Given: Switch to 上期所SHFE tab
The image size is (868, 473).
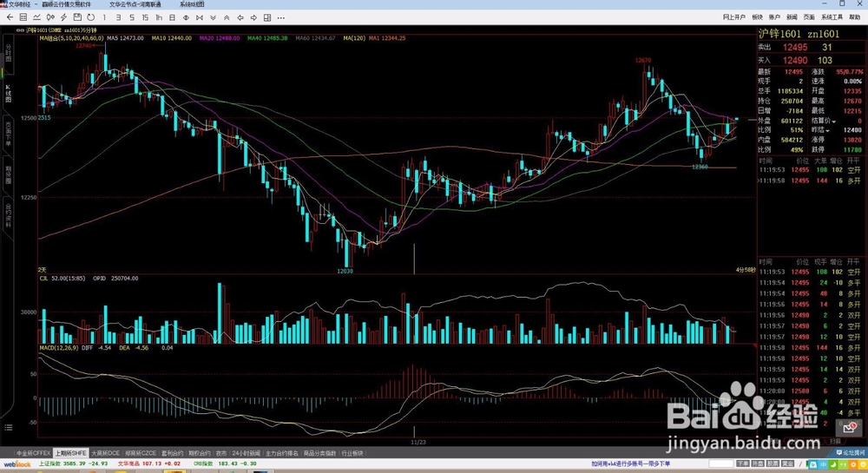Looking at the screenshot, I should pyautogui.click(x=70, y=453).
